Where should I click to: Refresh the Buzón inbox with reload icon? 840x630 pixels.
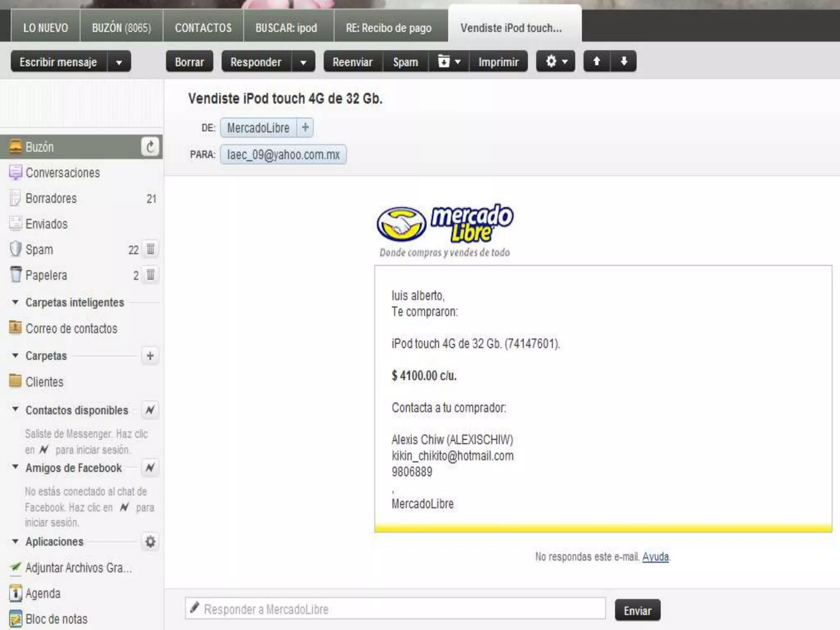pos(150,147)
